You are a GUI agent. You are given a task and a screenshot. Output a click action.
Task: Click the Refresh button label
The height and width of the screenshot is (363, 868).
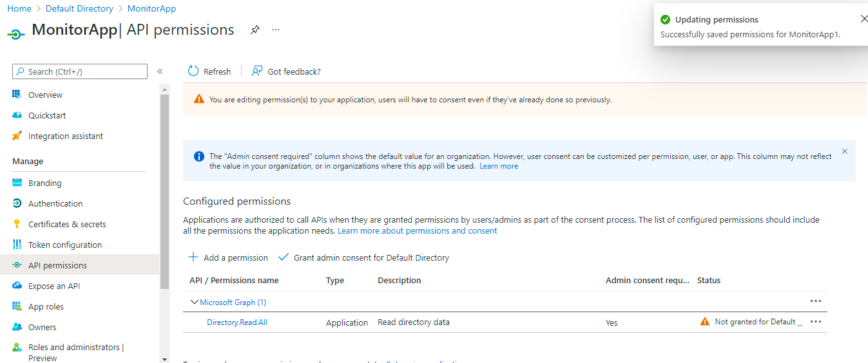coord(217,71)
